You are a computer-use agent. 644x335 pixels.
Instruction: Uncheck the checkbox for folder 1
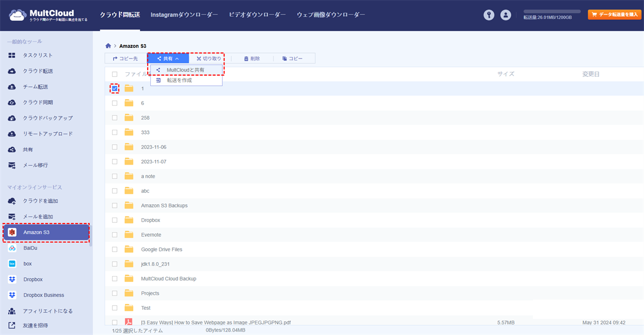[114, 88]
